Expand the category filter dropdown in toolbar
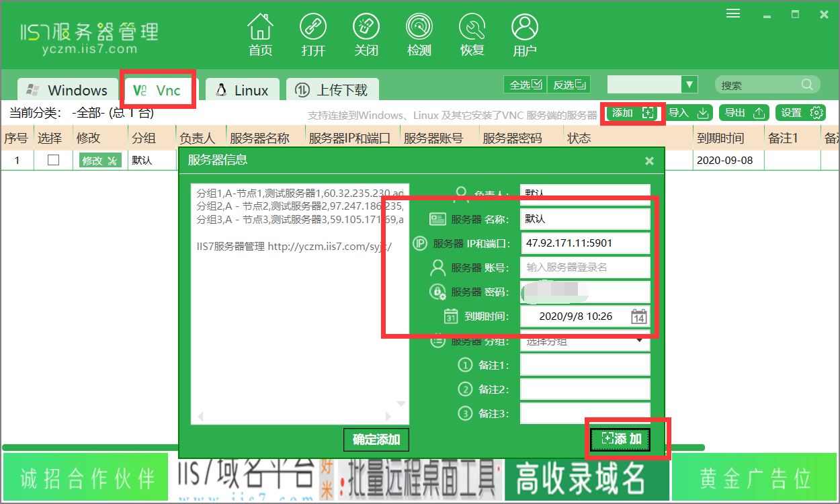Screen dimensions: 840x504 [x=690, y=84]
